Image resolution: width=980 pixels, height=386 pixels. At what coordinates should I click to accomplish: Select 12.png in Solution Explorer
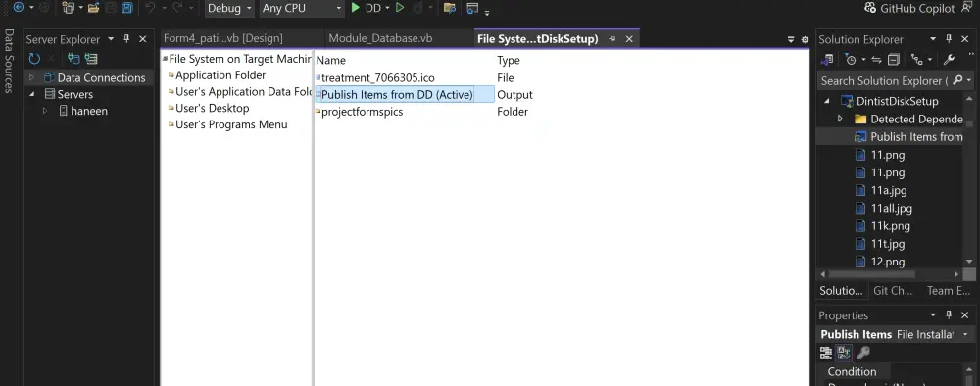(888, 262)
